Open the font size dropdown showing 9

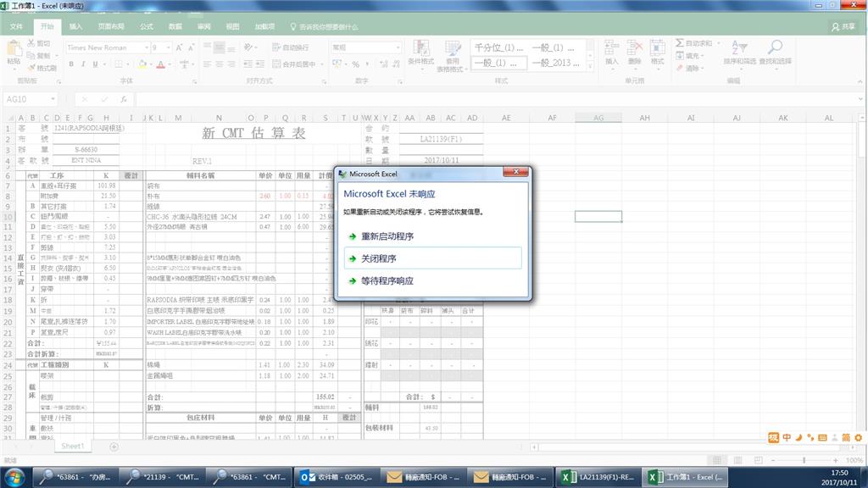[169, 47]
